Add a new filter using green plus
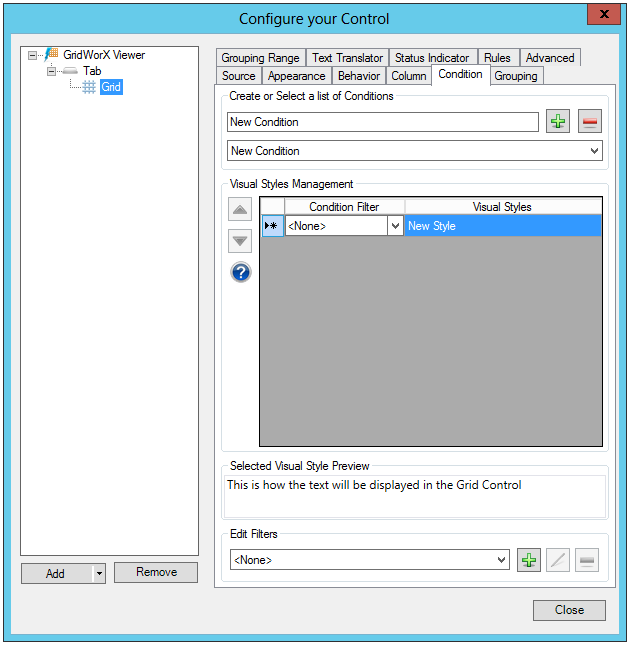 pyautogui.click(x=528, y=560)
